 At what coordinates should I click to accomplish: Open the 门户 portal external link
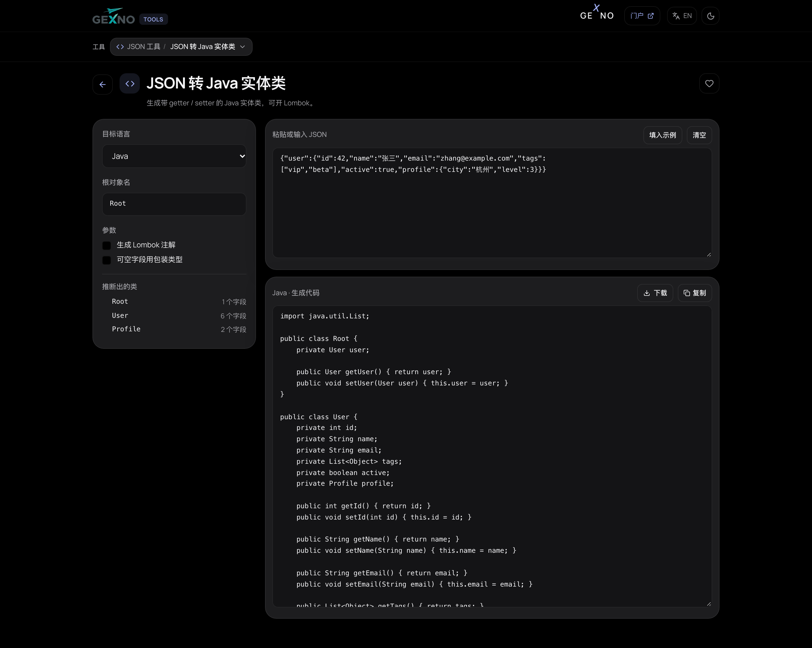pyautogui.click(x=642, y=16)
